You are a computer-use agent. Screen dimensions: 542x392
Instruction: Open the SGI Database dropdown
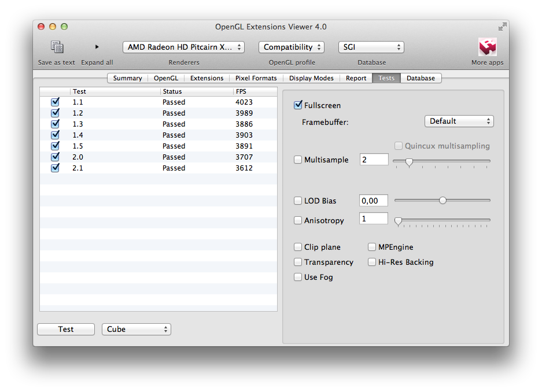[x=371, y=47]
